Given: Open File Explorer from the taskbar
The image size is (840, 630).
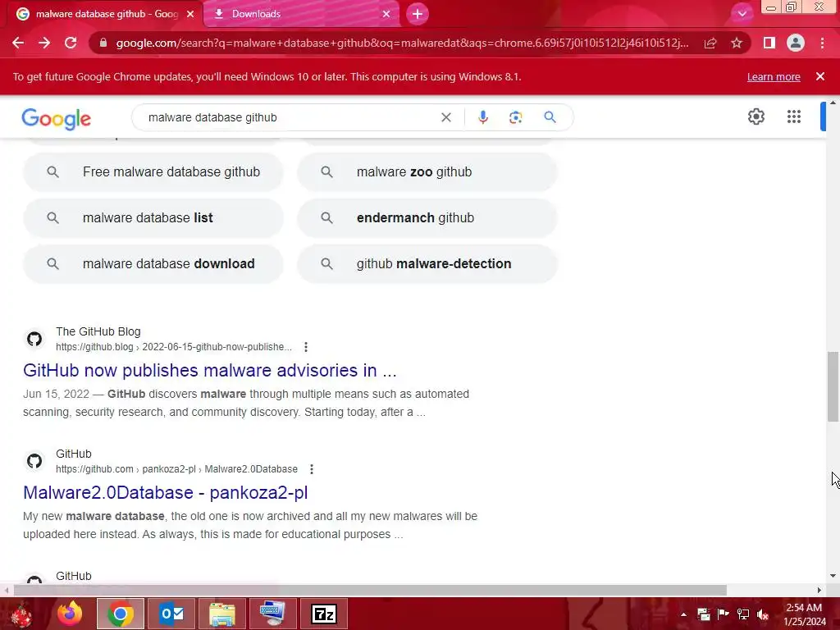Looking at the screenshot, I should coord(222,614).
